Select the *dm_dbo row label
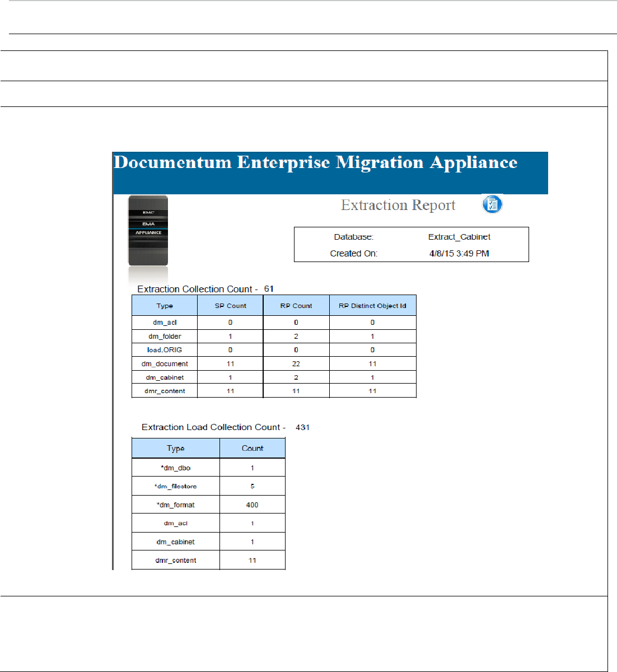Screen dimensions: 617x672 (x=176, y=468)
